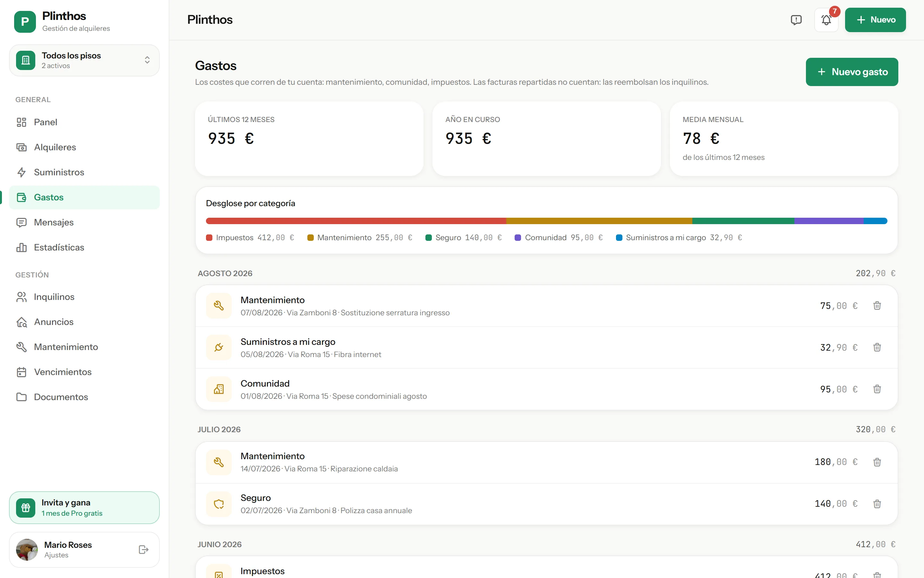Click the wrench icon for Sostituzione serratura
924x578 pixels.
(219, 305)
